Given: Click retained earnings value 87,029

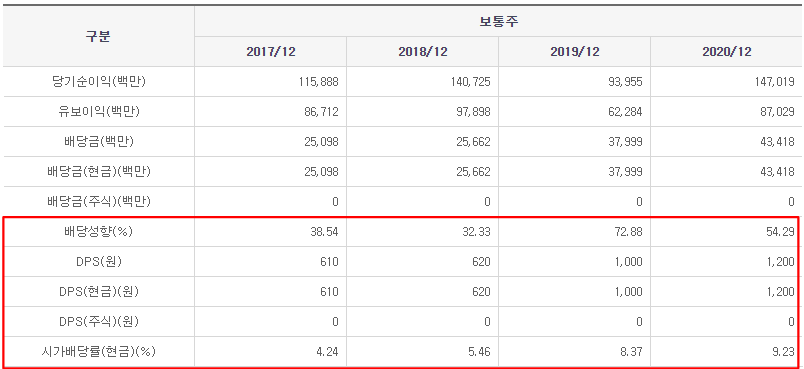Looking at the screenshot, I should pos(777,112).
